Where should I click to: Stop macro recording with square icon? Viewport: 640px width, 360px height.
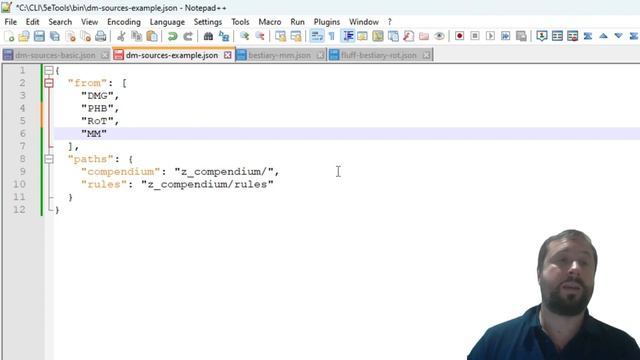point(475,36)
